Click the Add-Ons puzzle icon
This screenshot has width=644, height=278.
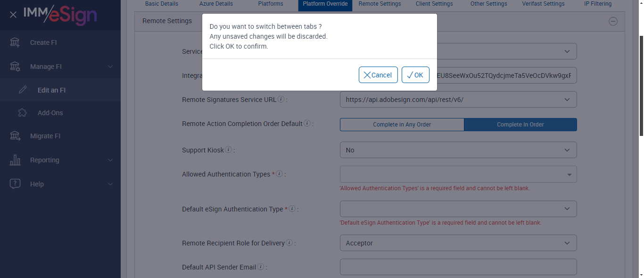(x=22, y=113)
